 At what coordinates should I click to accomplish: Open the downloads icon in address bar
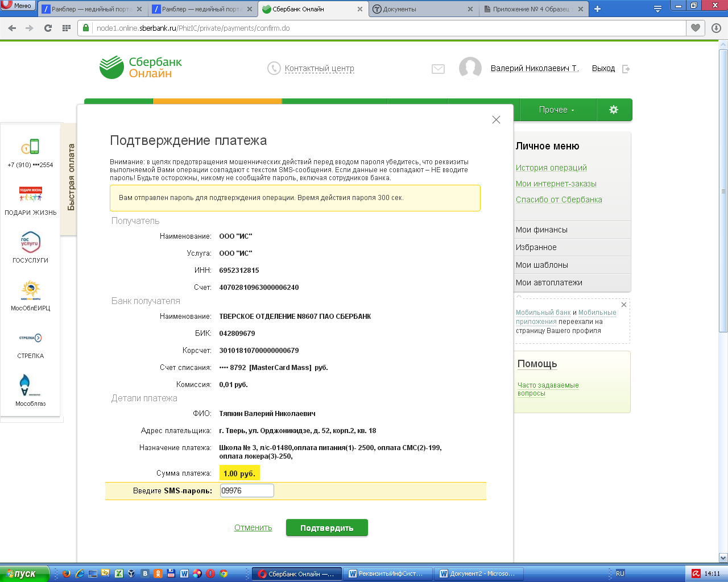pyautogui.click(x=716, y=28)
